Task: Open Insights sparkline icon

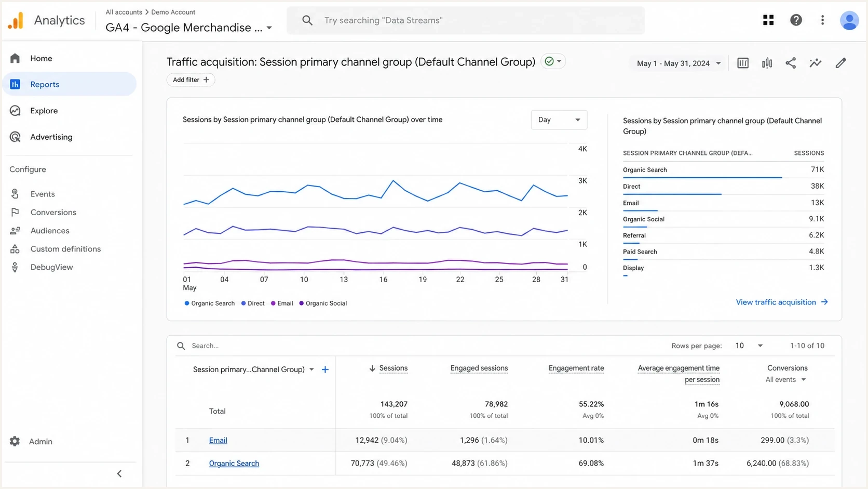Action: (x=816, y=63)
